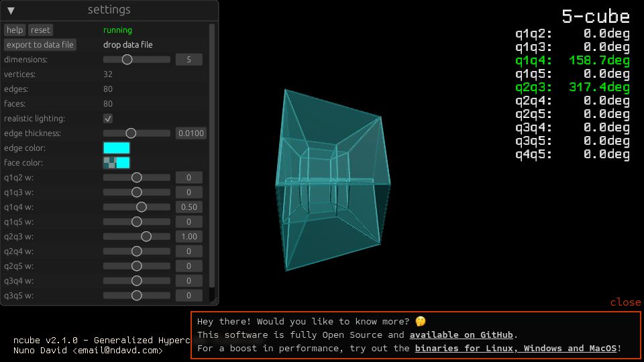Click the settings panel title bar
644x362 pixels.
point(109,10)
